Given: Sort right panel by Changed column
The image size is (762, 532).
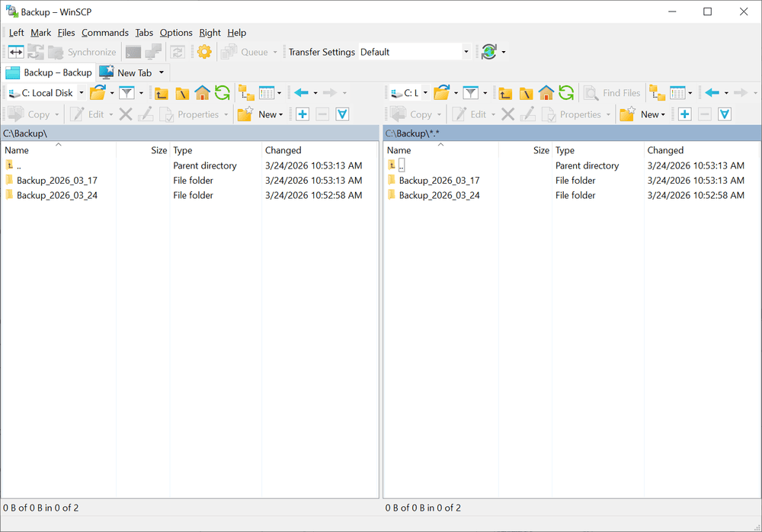Looking at the screenshot, I should [x=703, y=150].
